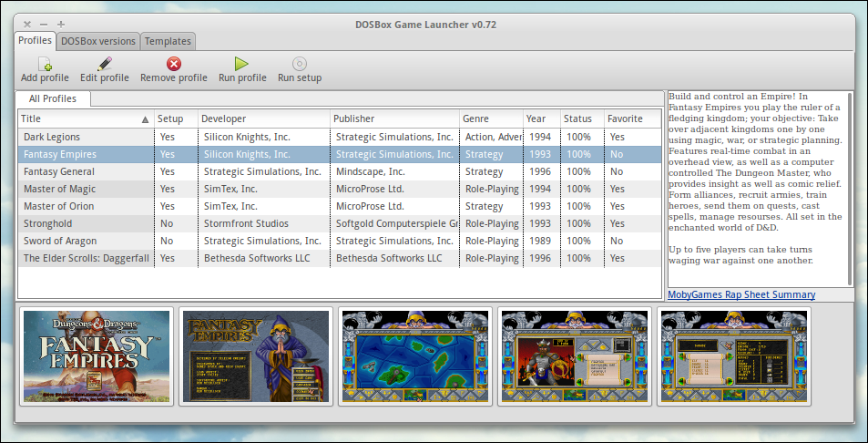Switch to the Profiles tab

click(x=35, y=40)
